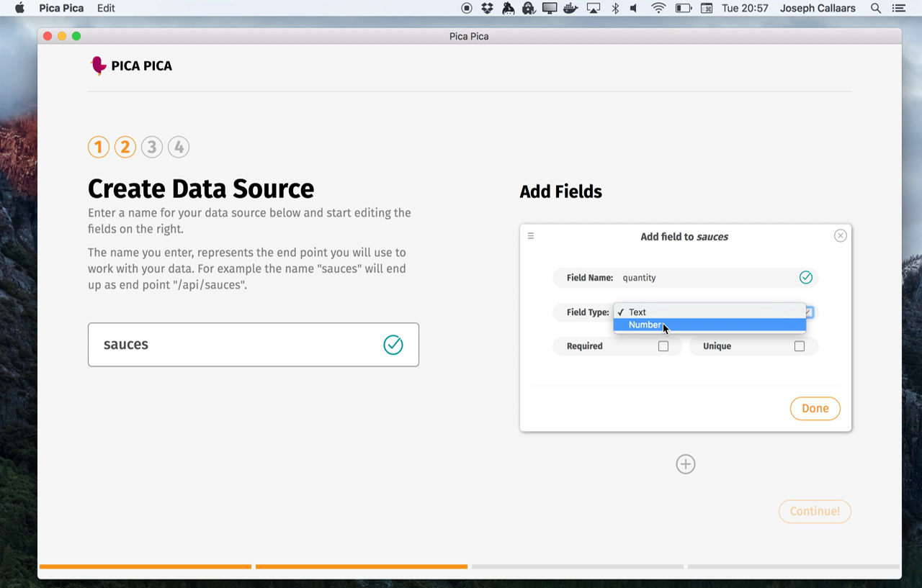Open the Pica Pica application menu

(61, 8)
